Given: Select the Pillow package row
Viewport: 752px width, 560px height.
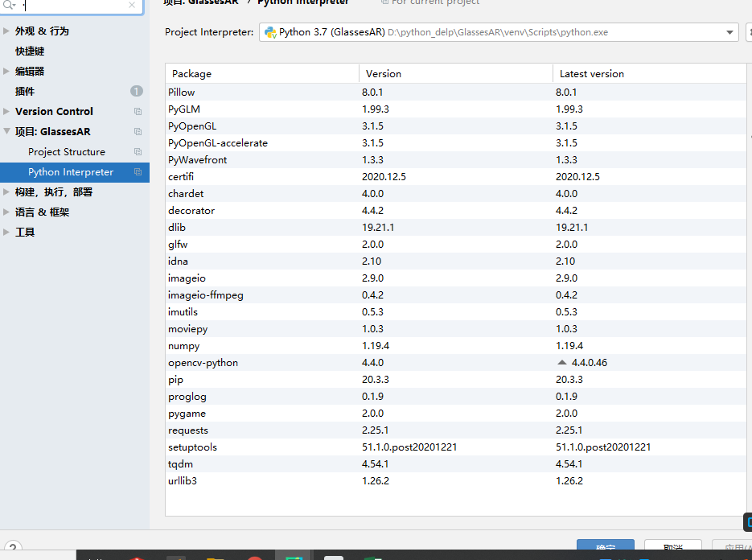Looking at the screenshot, I should point(456,93).
